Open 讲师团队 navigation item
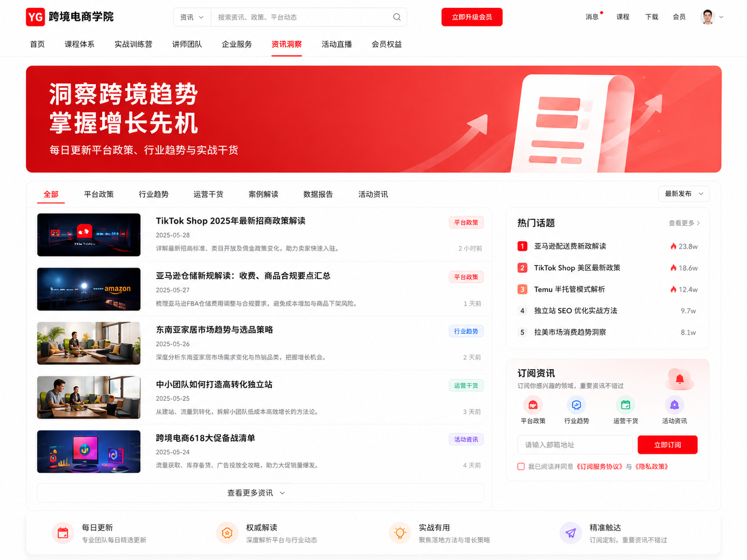Viewport: 747px width, 560px height. (187, 44)
